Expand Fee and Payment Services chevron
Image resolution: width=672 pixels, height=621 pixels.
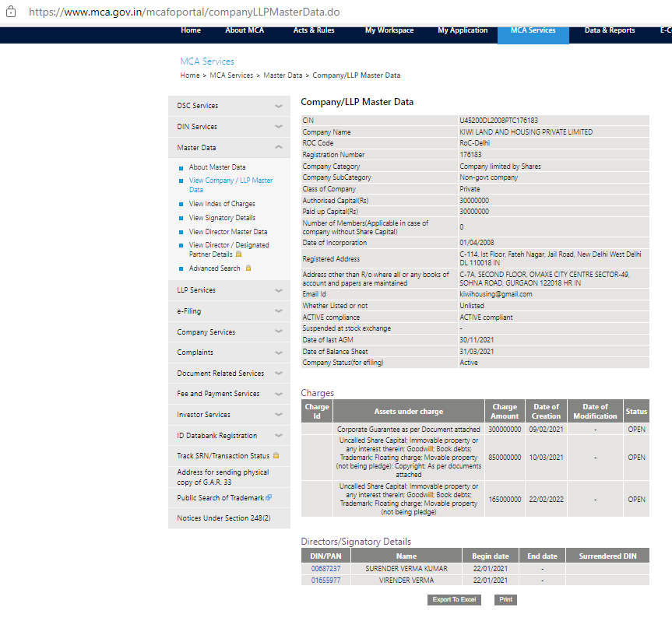(279, 394)
